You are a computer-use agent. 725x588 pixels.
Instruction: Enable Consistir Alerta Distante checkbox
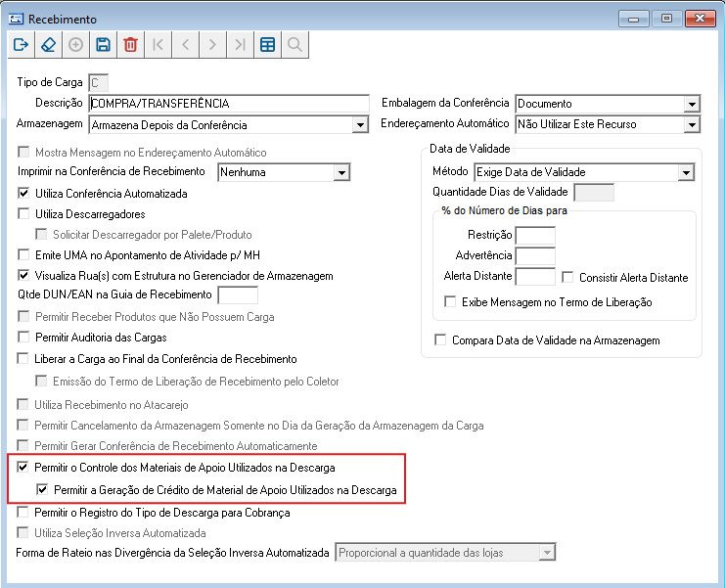pyautogui.click(x=567, y=277)
